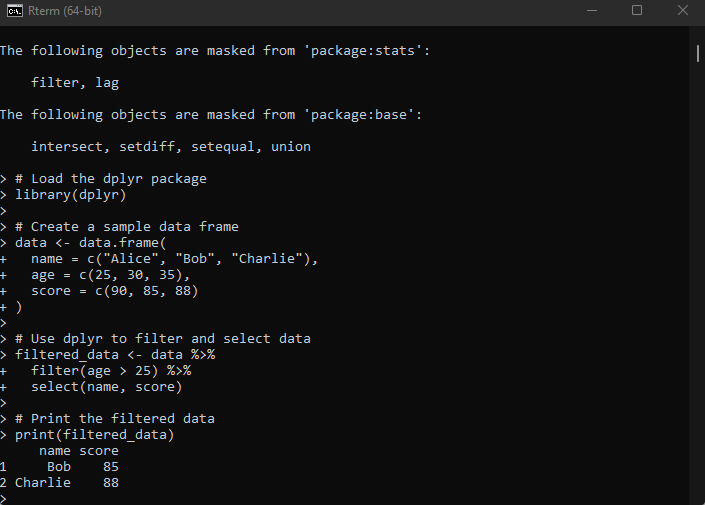Click the "Rterm (64-bit)" title text
This screenshot has width=705, height=505.
65,11
